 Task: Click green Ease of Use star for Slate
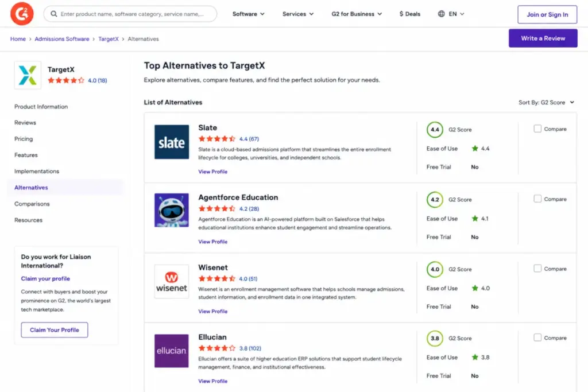click(x=475, y=149)
